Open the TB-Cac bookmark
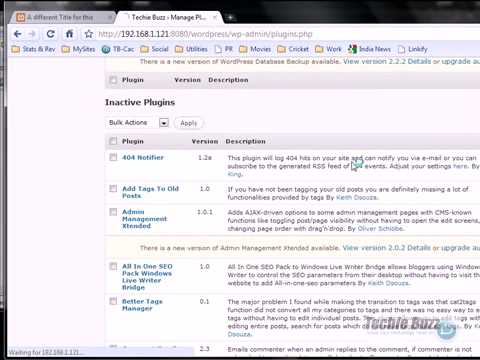 [x=118, y=49]
